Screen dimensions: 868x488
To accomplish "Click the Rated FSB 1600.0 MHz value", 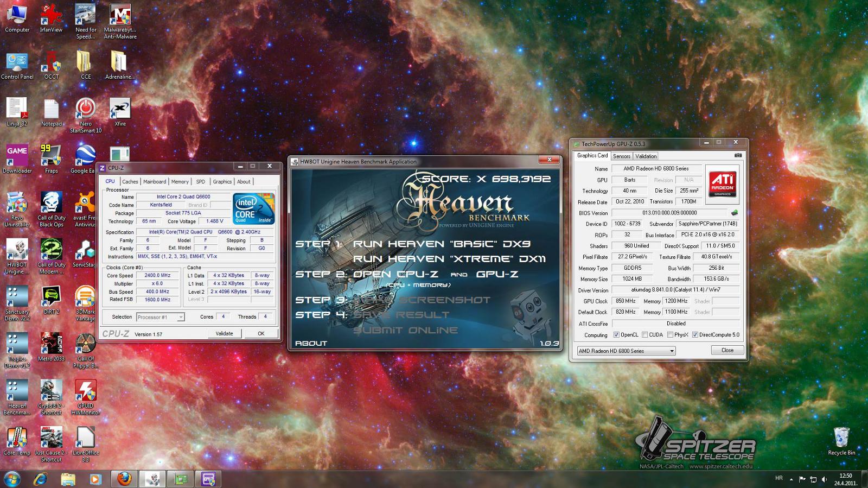I will [x=157, y=300].
